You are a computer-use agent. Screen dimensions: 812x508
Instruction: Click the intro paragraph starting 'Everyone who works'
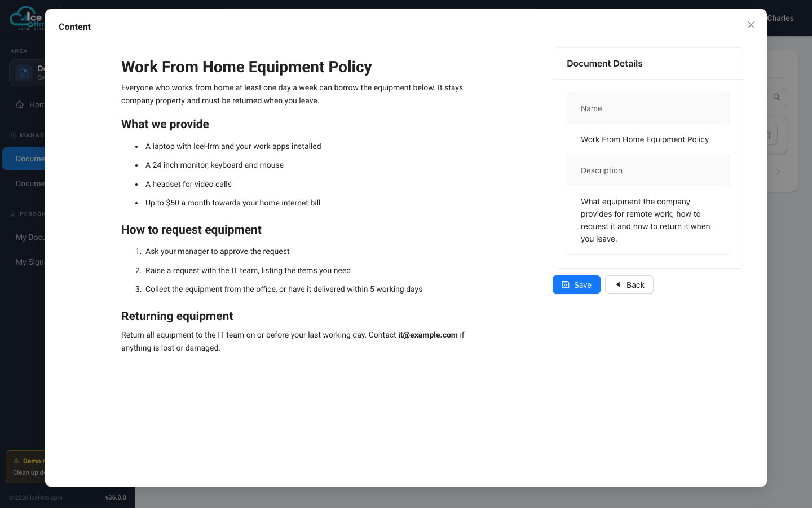click(292, 94)
